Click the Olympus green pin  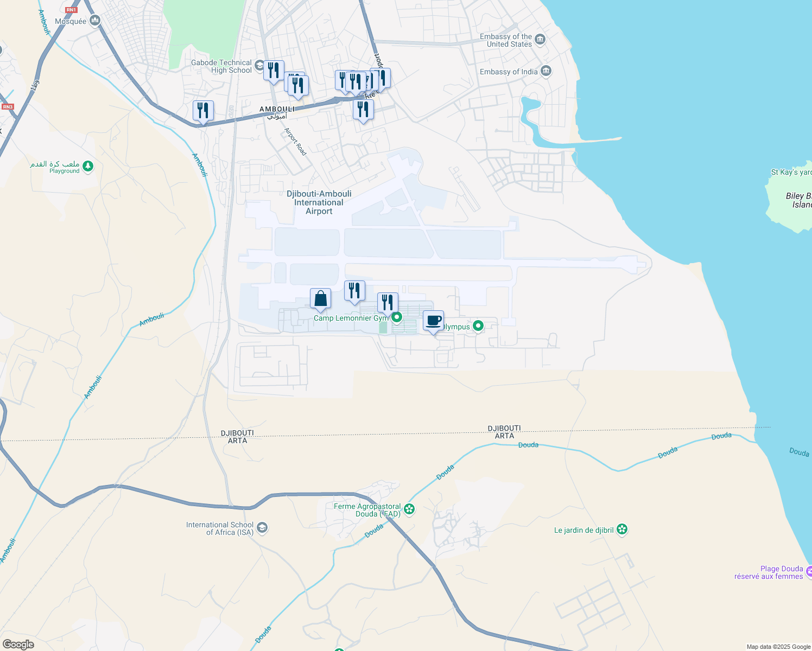point(478,326)
